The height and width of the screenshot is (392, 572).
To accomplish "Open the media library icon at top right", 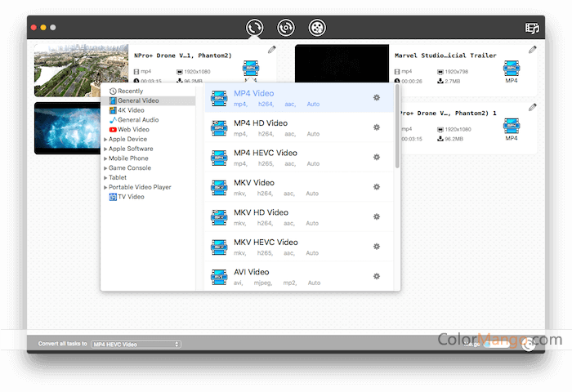I will [x=533, y=28].
